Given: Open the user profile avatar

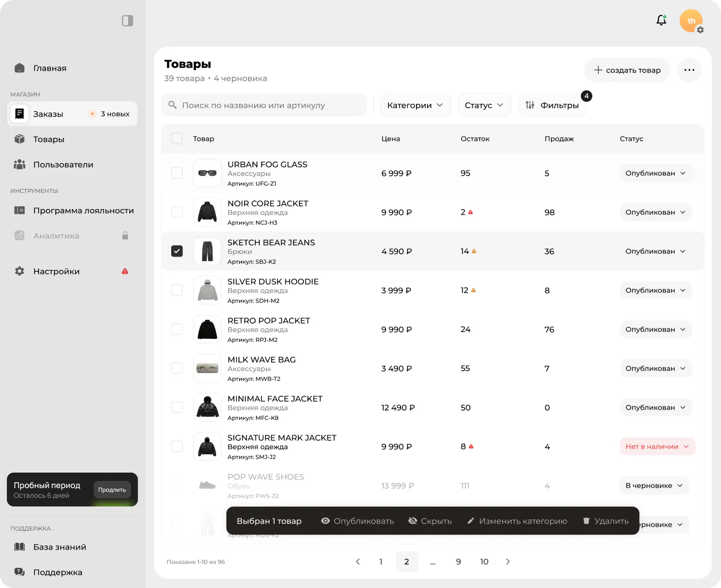Looking at the screenshot, I should click(x=691, y=21).
